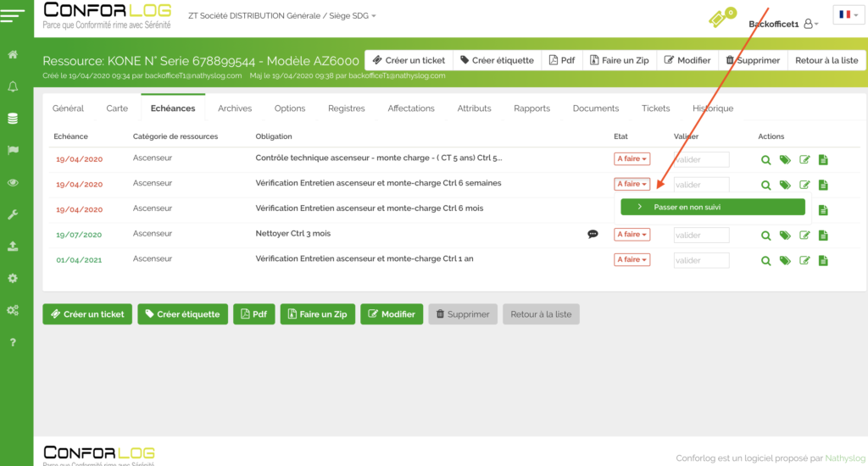
Task: Click magnifier icon for Contrôle technique ascenseur row
Action: (x=765, y=159)
